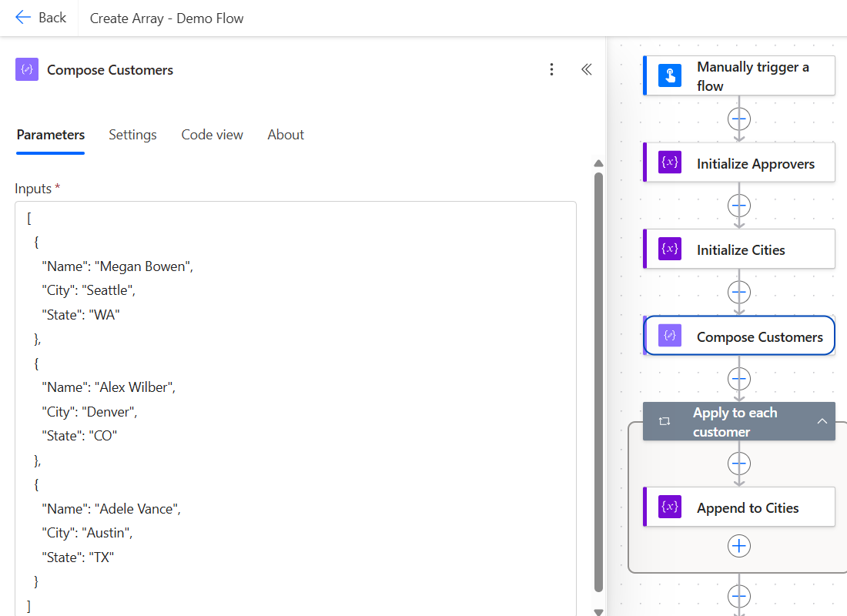Click the Compose Customers panel title text
This screenshot has height=616, width=847.
[110, 70]
